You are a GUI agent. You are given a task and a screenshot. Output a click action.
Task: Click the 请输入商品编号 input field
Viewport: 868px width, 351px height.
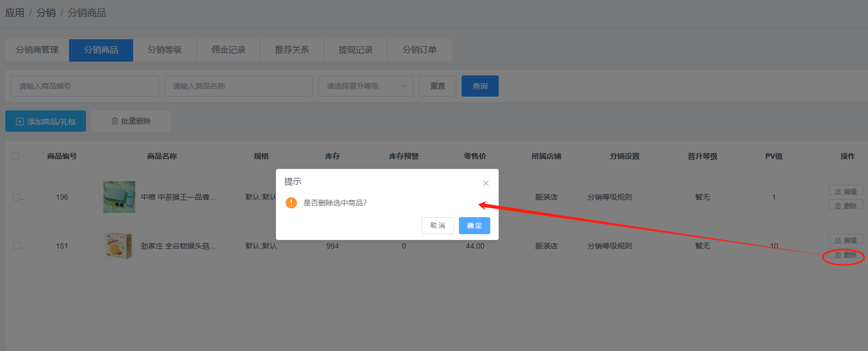click(85, 86)
